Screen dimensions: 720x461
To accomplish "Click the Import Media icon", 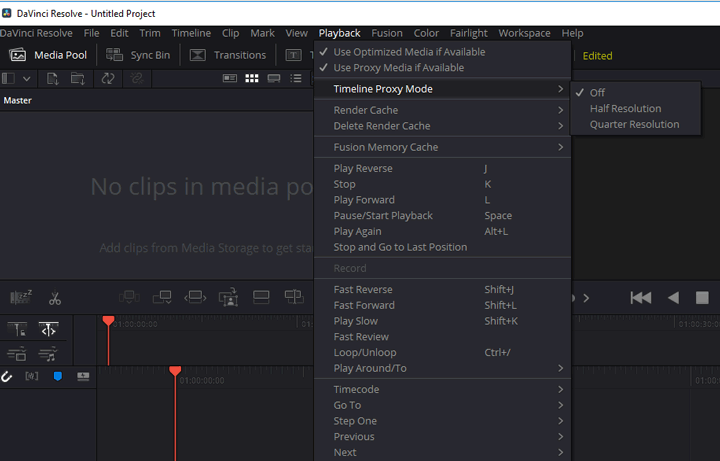I will [52, 78].
